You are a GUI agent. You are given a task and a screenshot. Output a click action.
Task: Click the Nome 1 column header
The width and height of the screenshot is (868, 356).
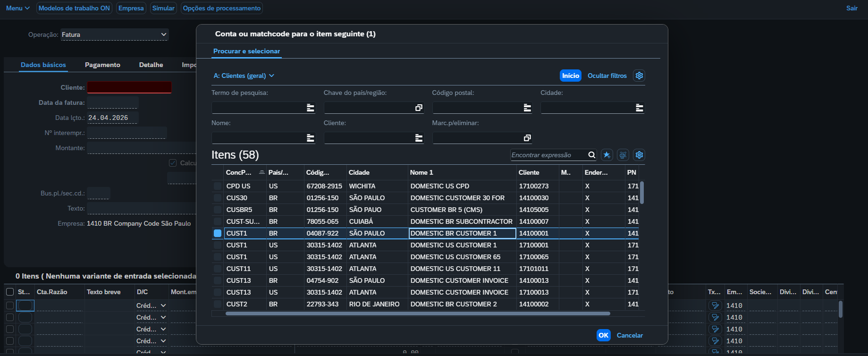click(462, 172)
